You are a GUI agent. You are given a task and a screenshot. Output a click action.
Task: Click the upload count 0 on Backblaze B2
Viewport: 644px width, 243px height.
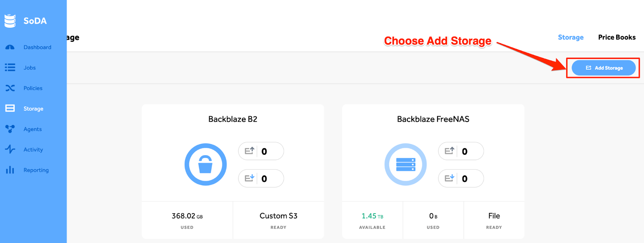[x=264, y=152]
